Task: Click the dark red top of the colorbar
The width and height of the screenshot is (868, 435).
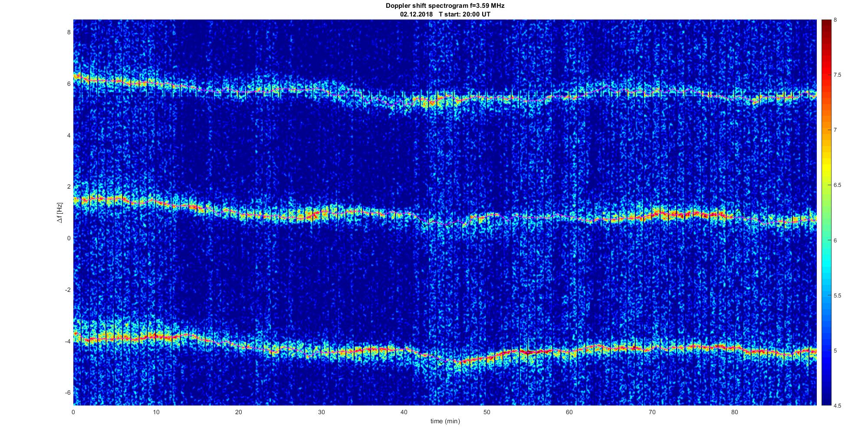Action: tap(826, 24)
